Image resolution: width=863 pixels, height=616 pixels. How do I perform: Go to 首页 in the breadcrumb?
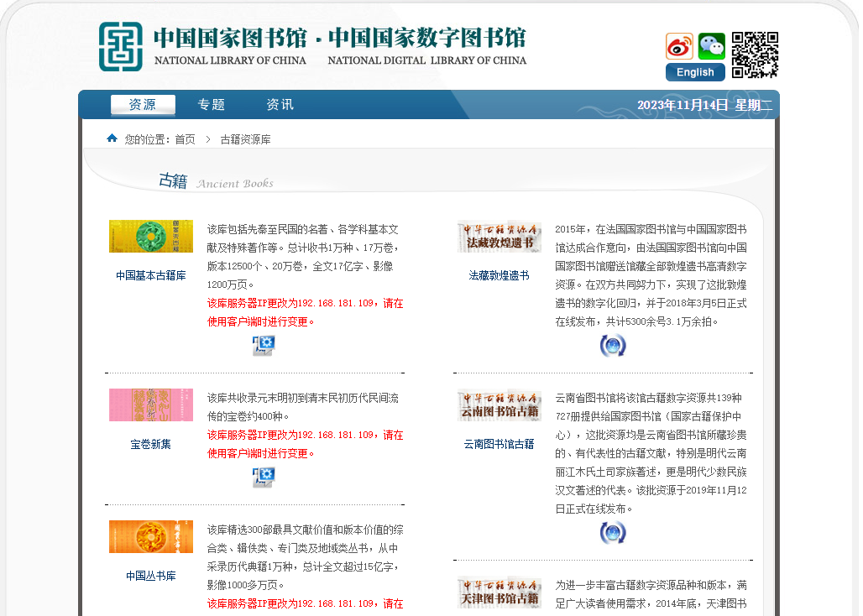click(185, 139)
